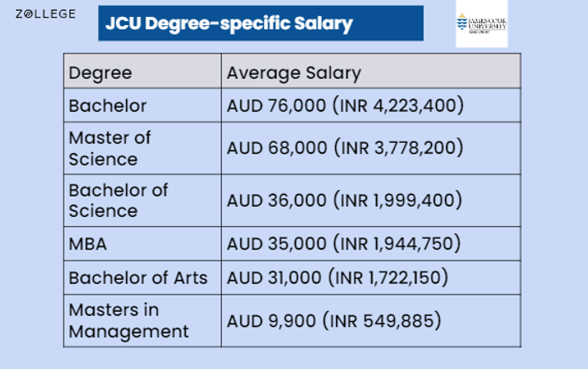Click the Masters in Management cell

143,321
